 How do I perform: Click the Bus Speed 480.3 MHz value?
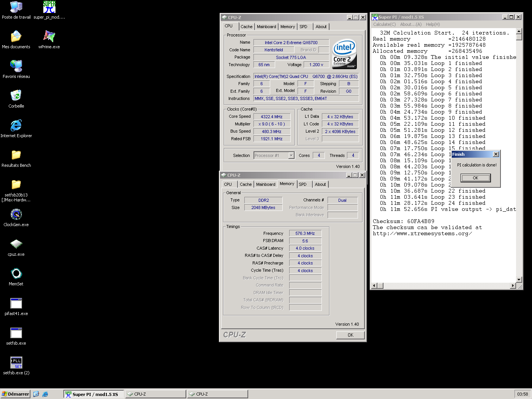(x=272, y=131)
